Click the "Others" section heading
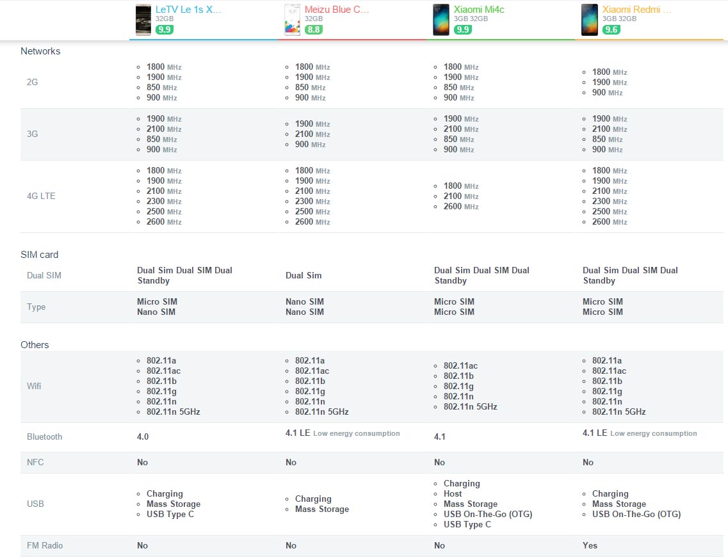Image resolution: width=728 pixels, height=560 pixels. pyautogui.click(x=35, y=345)
